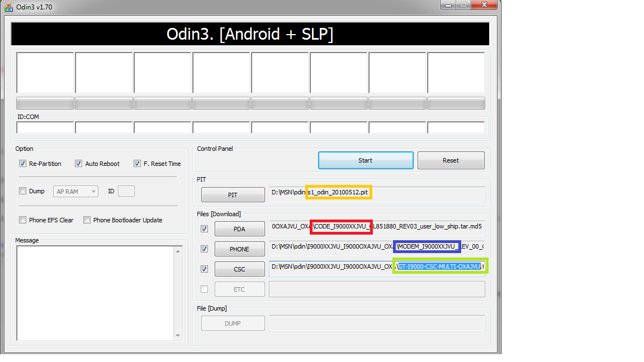
Task: Click inside the Message log box
Action: 95,293
